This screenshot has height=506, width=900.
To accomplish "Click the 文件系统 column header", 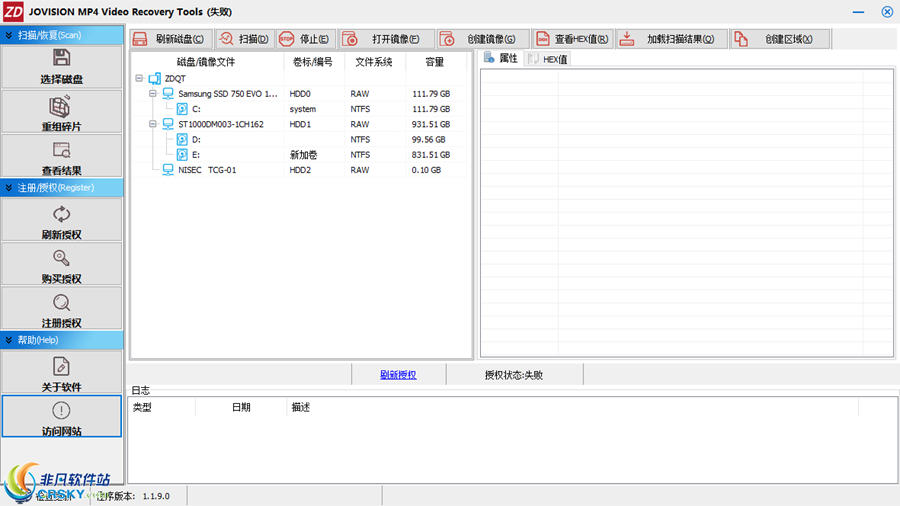I will point(374,62).
